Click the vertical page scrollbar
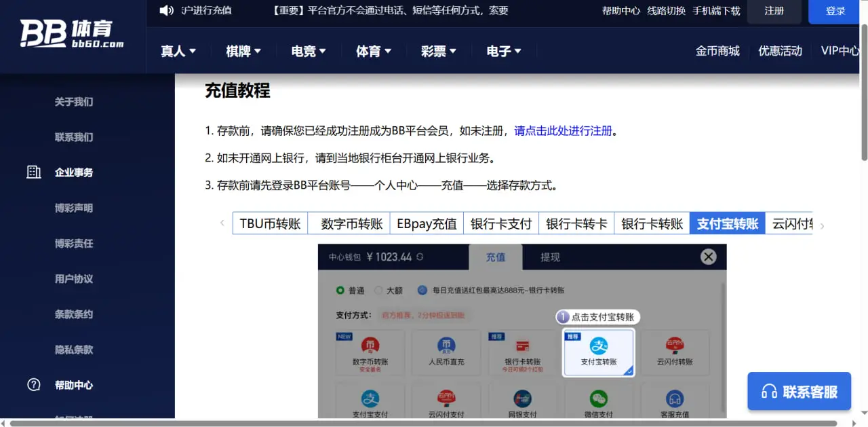The height and width of the screenshot is (427, 868). pos(864,92)
